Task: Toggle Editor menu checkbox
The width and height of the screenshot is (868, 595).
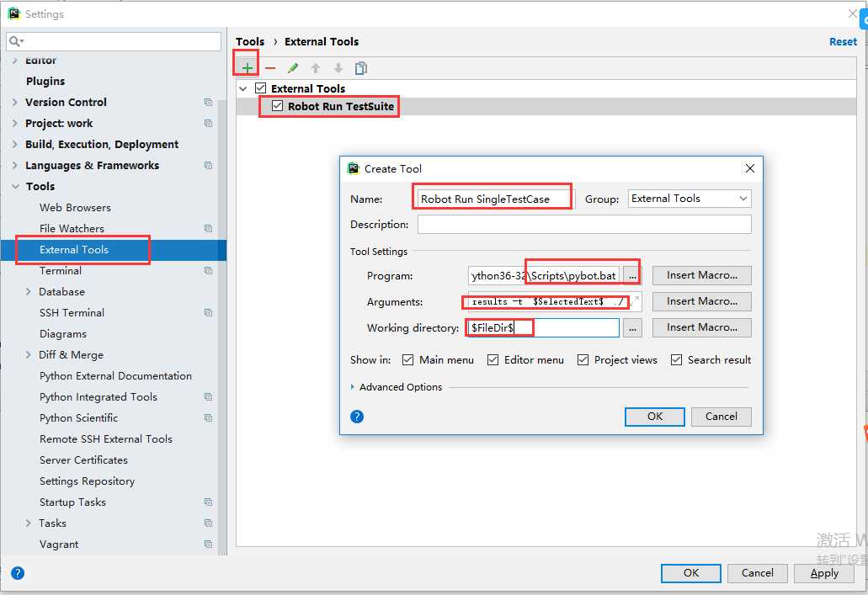Action: point(493,359)
